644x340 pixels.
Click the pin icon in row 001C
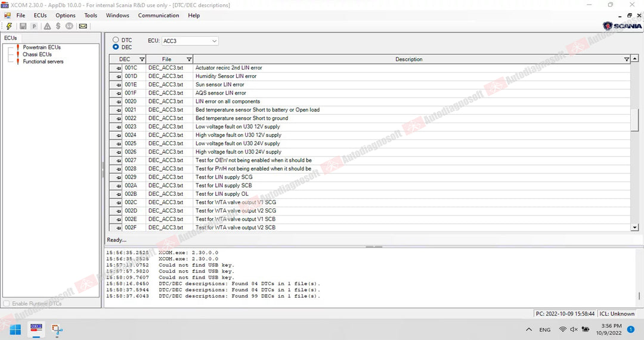click(x=118, y=68)
